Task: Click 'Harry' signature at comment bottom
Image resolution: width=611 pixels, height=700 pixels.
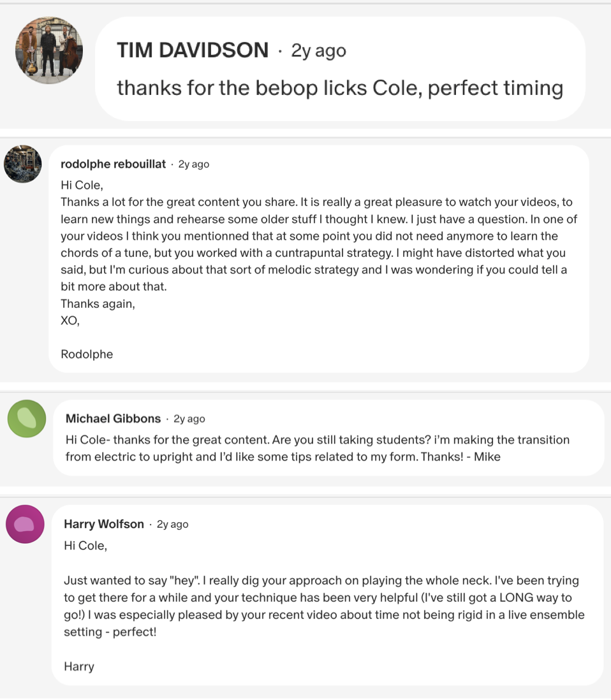Action: pos(79,666)
